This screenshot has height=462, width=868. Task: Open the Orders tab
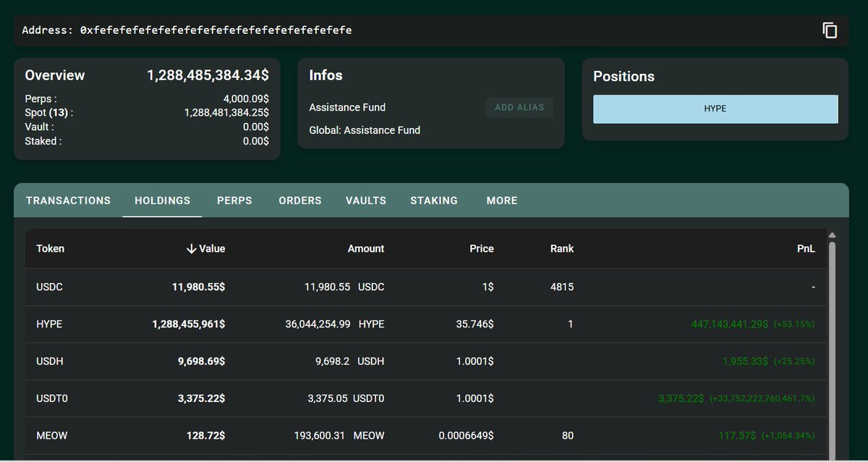coord(300,200)
